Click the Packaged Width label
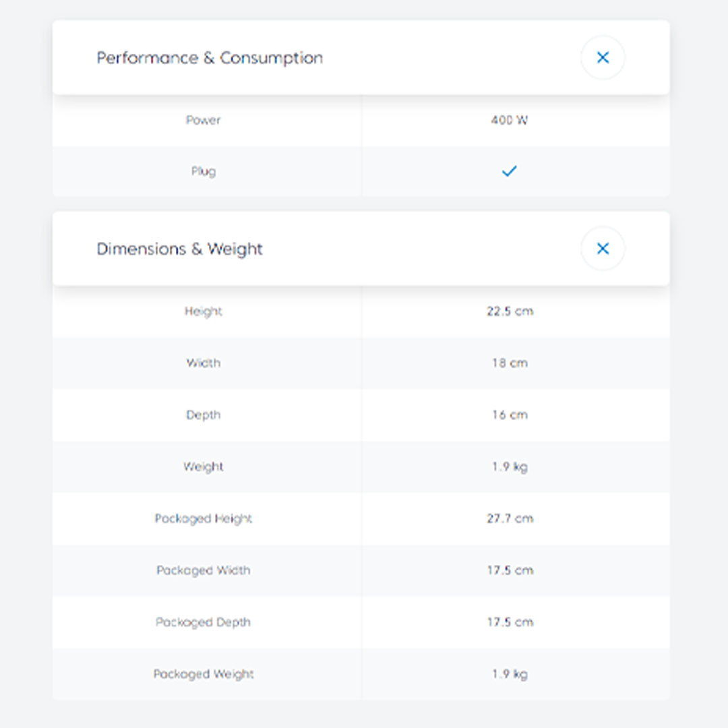Viewport: 728px width, 728px height. coord(203,570)
